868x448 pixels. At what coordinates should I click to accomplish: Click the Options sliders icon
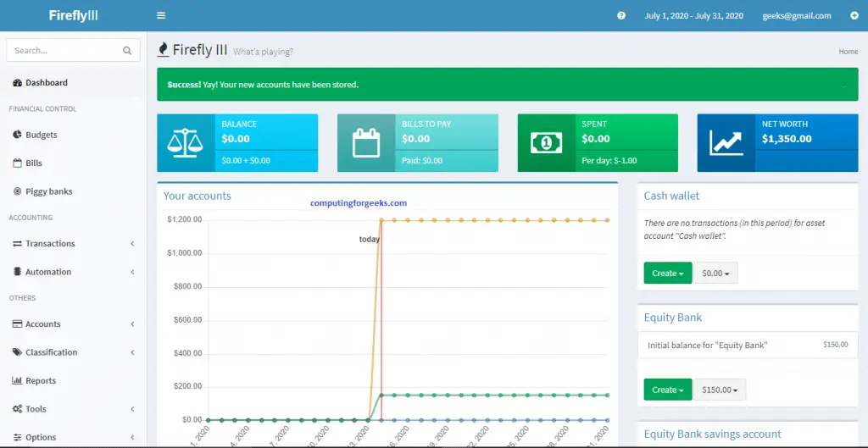point(17,438)
